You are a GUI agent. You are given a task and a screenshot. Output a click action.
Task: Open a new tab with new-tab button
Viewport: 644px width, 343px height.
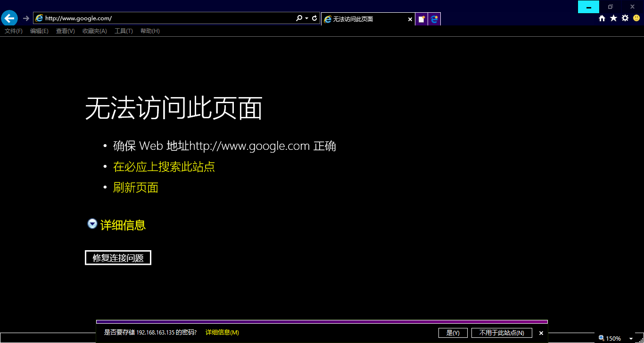click(x=421, y=19)
